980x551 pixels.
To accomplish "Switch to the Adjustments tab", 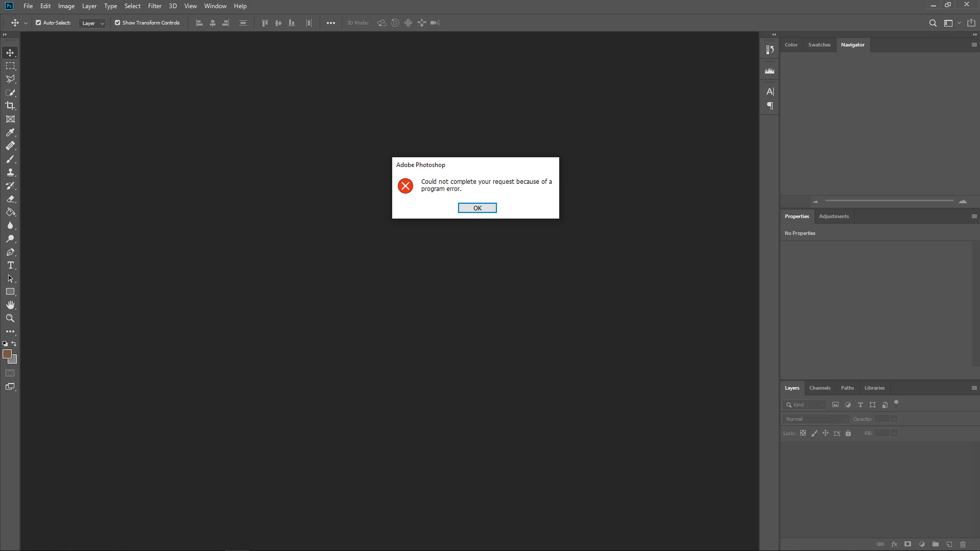I will pos(834,217).
